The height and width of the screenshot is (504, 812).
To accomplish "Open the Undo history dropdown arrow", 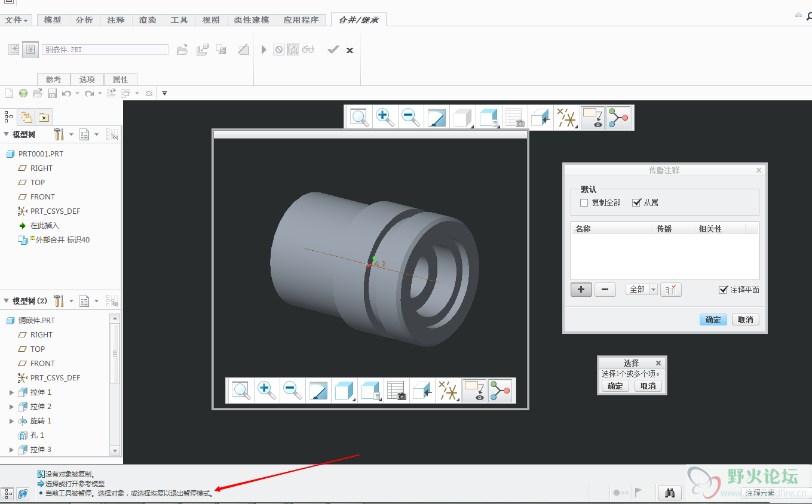I will [77, 94].
